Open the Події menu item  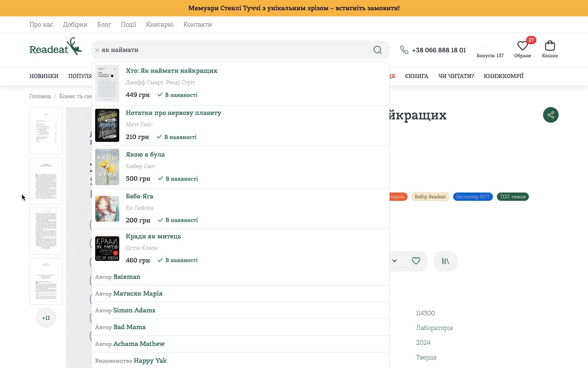[x=129, y=25]
